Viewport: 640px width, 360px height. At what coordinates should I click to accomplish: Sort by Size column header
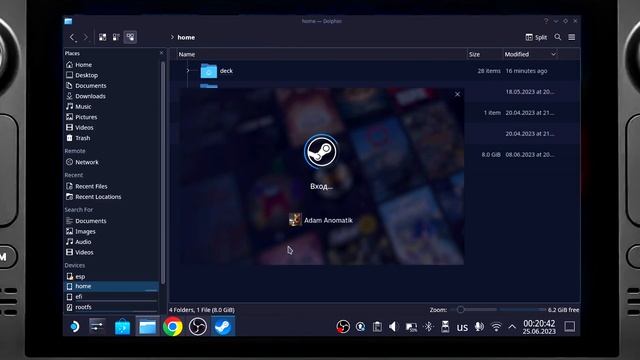(x=474, y=54)
